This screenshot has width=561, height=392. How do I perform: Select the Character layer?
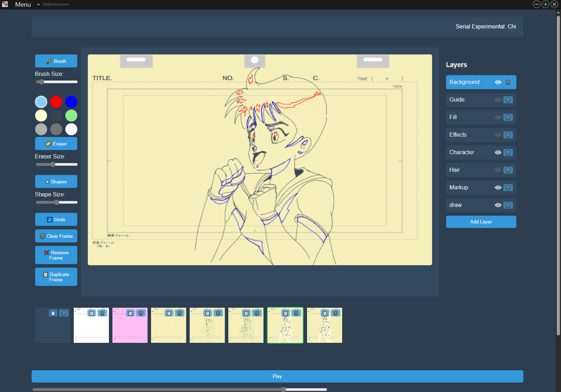click(481, 152)
